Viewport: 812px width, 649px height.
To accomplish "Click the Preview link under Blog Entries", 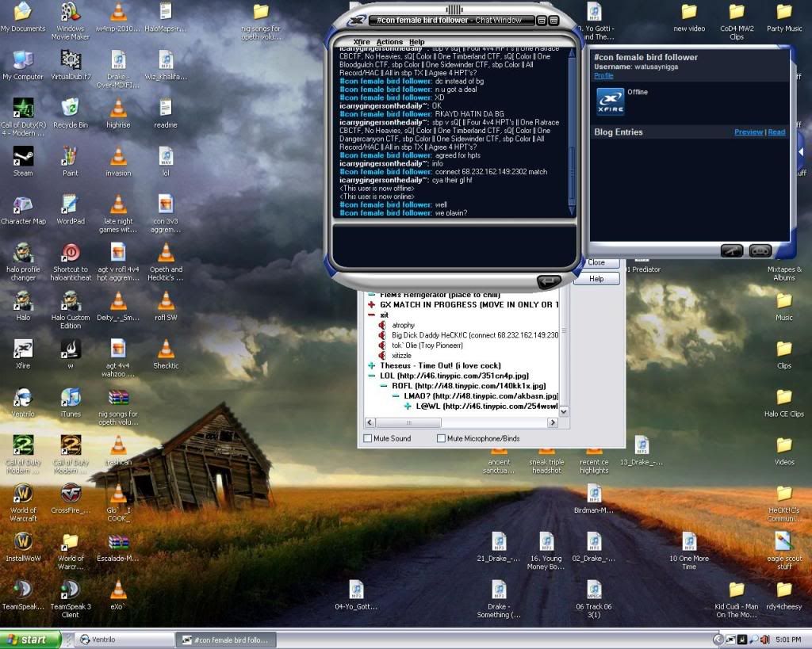I will 748,132.
